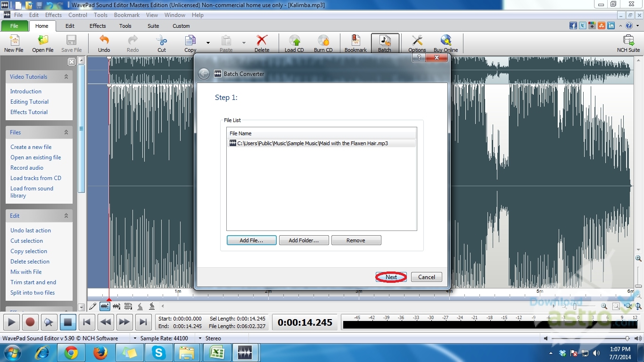Open Skype from the taskbar
644x362 pixels.
click(x=158, y=353)
